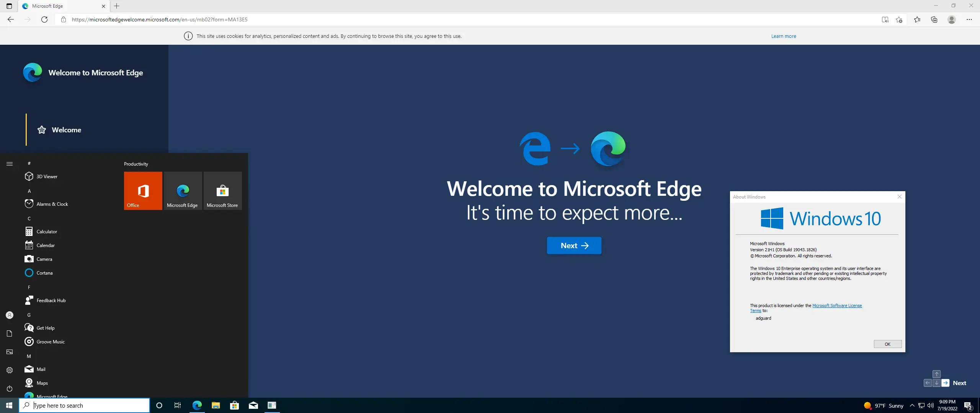The width and height of the screenshot is (980, 413).
Task: Open a new Edge tab
Action: pos(117,6)
